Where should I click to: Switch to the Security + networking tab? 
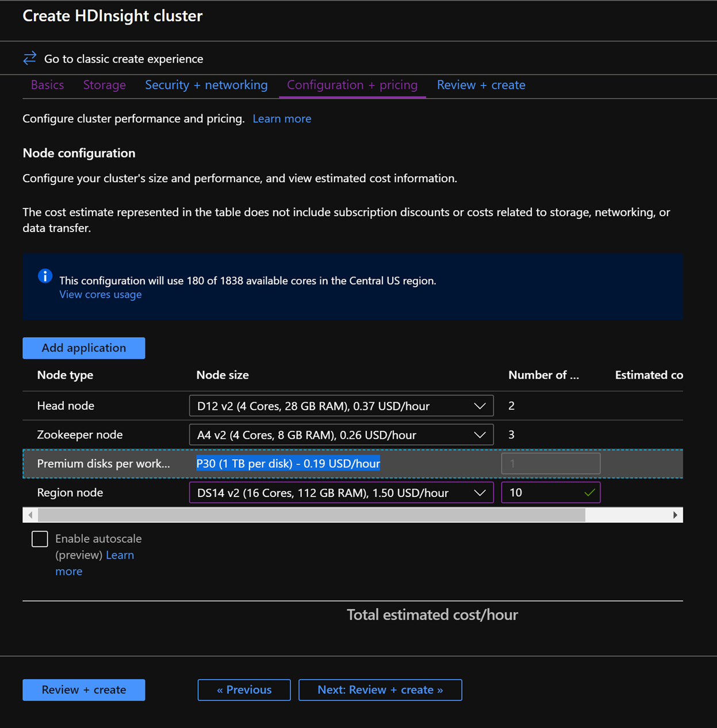[x=206, y=84]
